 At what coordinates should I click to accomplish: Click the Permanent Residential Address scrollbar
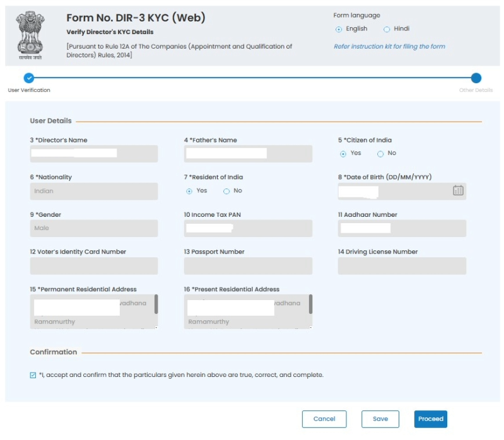156,304
